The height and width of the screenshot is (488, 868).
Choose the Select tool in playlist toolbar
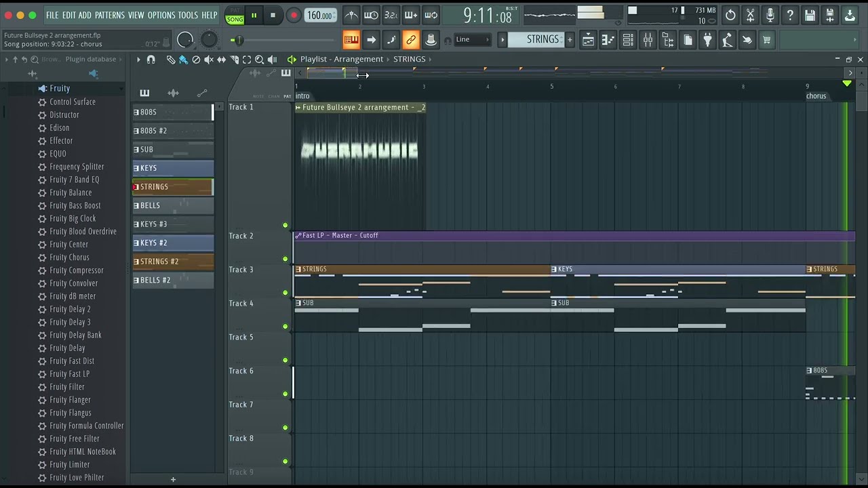tap(247, 60)
